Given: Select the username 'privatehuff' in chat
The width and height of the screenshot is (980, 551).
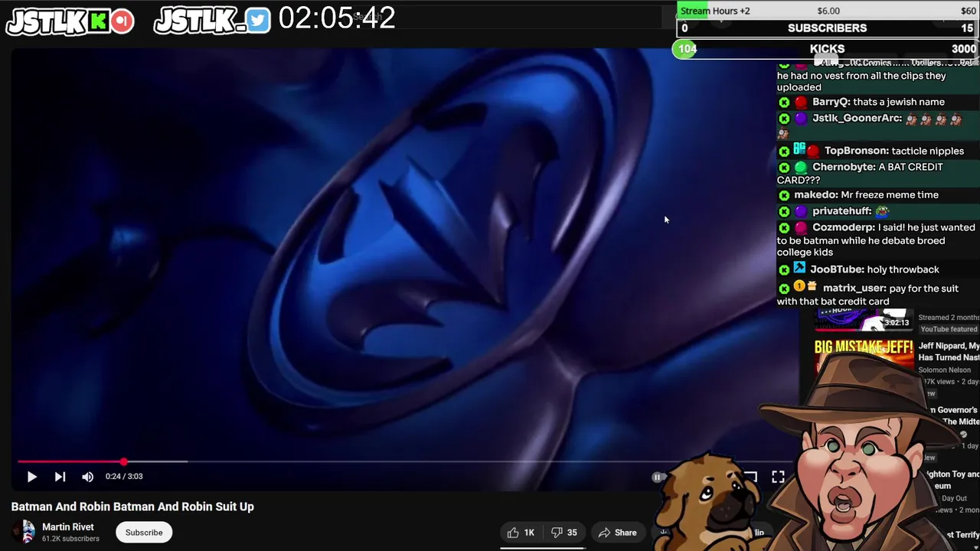Looking at the screenshot, I should [x=841, y=211].
